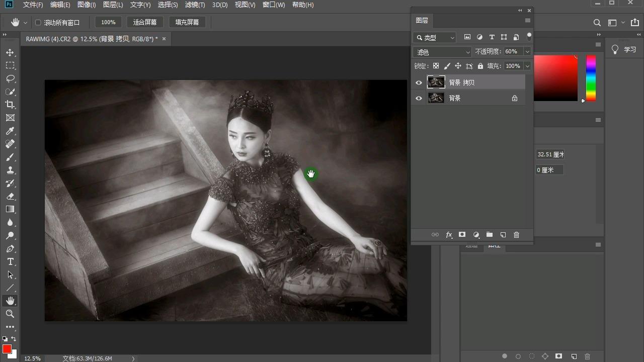644x362 pixels.
Task: Select the Frame tool
Action: tap(10, 118)
